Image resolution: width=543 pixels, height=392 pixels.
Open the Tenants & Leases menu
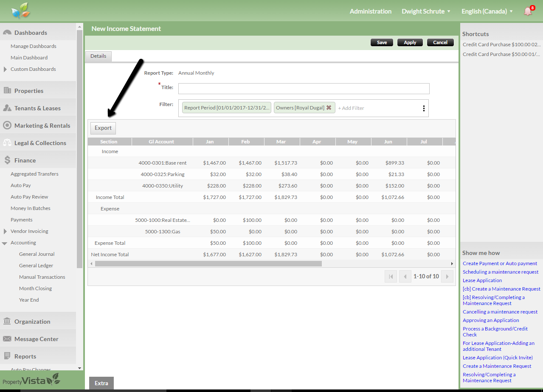tap(37, 108)
